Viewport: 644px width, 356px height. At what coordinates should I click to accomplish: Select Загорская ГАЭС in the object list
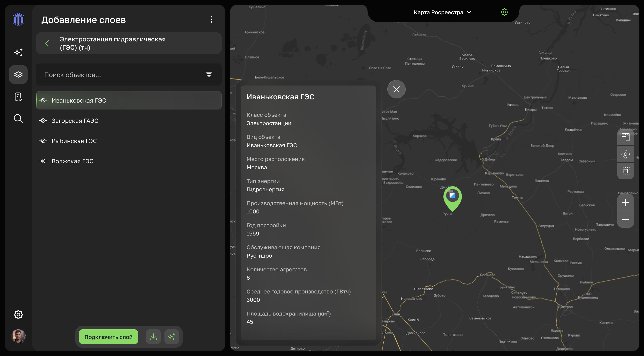coord(129,121)
